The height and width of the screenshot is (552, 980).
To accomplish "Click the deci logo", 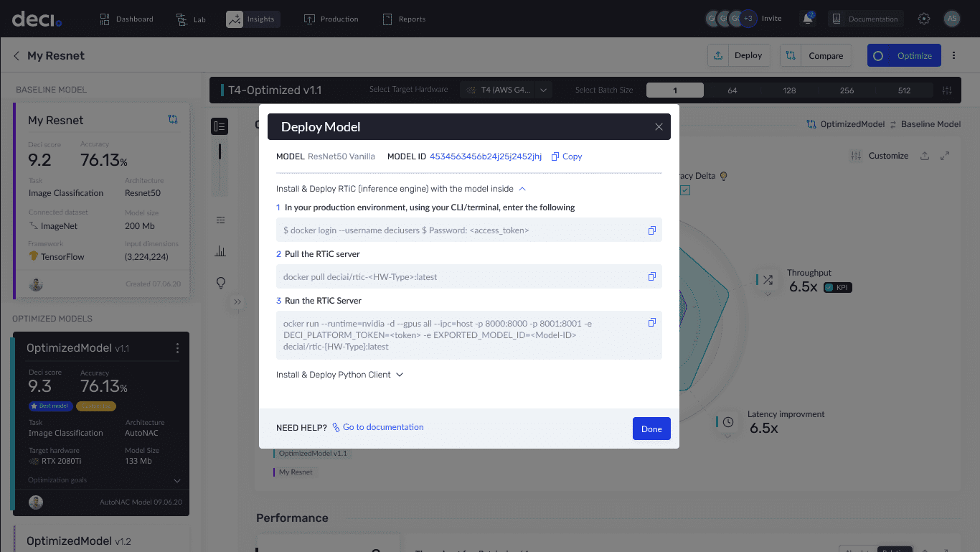I will click(x=37, y=19).
